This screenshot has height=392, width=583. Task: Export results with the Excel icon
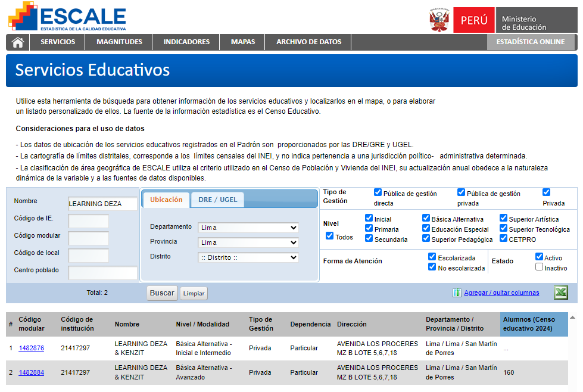(560, 293)
